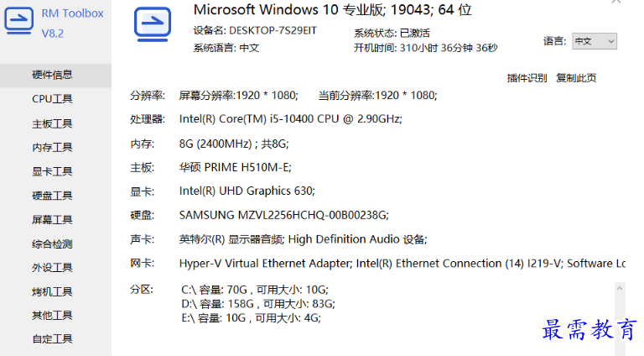Open 自定工具 custom tools
Image resolution: width=644 pixels, height=356 pixels.
click(x=52, y=339)
